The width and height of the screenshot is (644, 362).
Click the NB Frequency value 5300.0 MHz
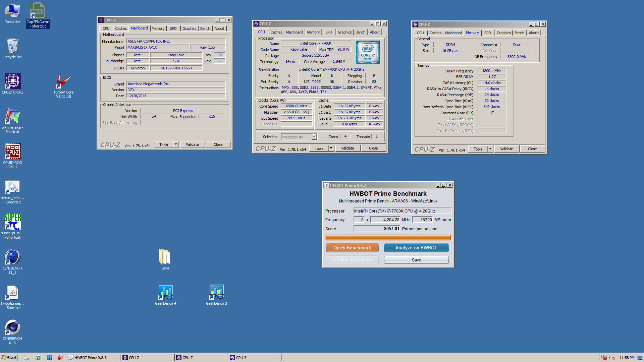click(517, 57)
